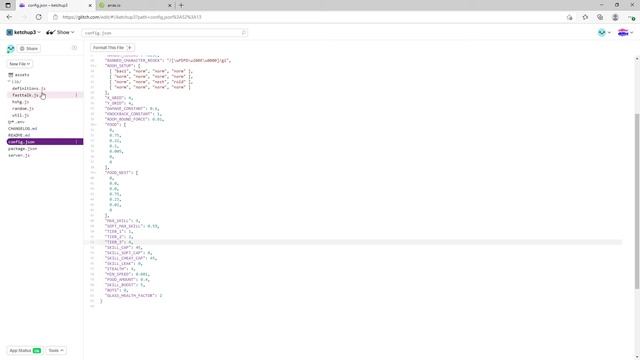Open the browser tab actions icon
Image resolution: width=640 pixels, height=360 pixels.
coord(8,5)
